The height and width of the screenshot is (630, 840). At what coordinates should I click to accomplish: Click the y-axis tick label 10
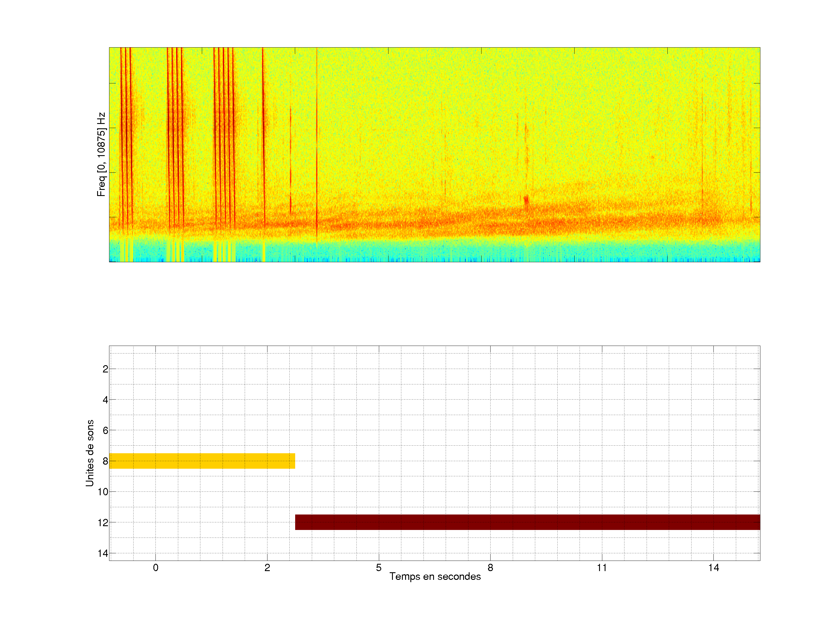(103, 492)
